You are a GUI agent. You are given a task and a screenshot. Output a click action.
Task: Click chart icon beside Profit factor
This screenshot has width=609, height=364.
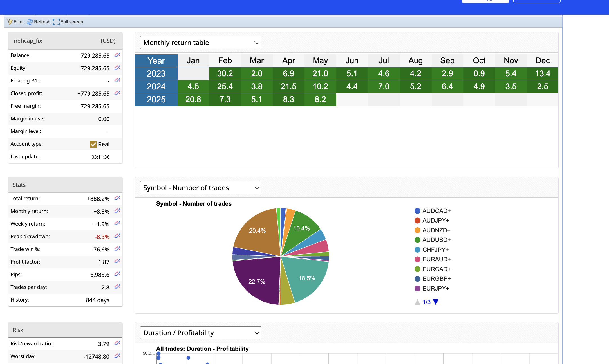click(117, 262)
